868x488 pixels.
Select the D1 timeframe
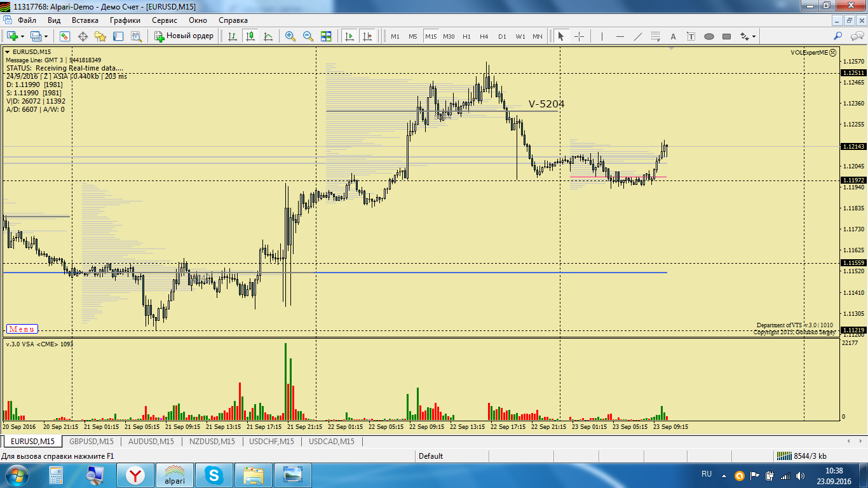coord(502,36)
